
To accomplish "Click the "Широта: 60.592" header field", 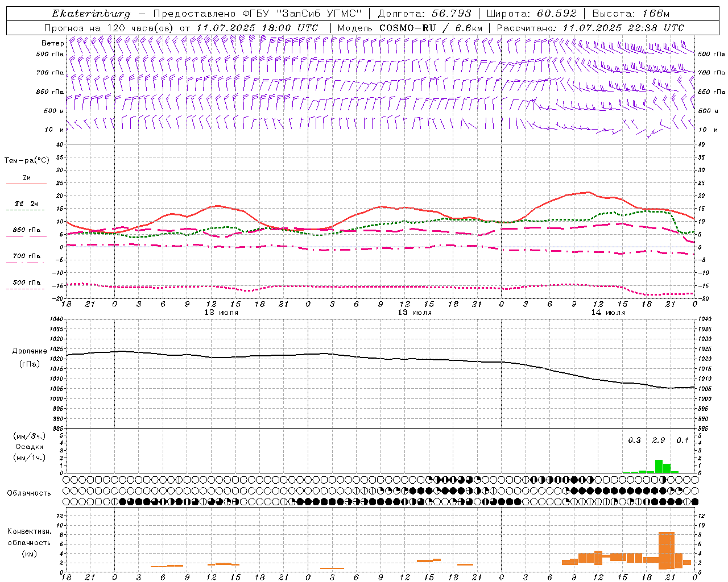I will [531, 14].
